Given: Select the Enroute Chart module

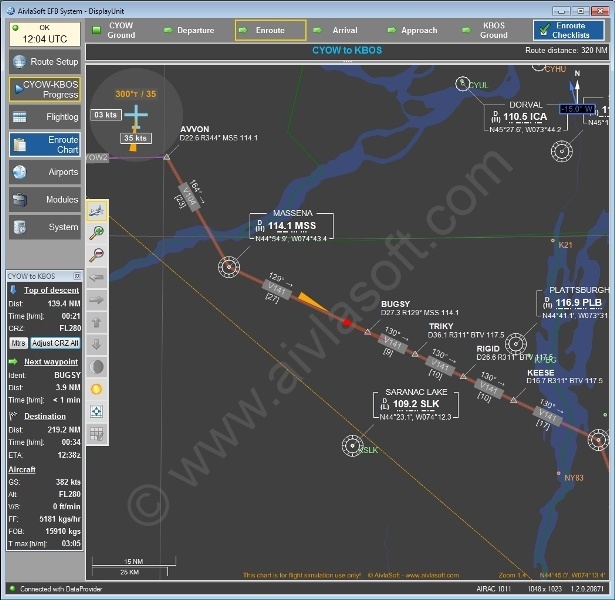Looking at the screenshot, I should coord(45,144).
